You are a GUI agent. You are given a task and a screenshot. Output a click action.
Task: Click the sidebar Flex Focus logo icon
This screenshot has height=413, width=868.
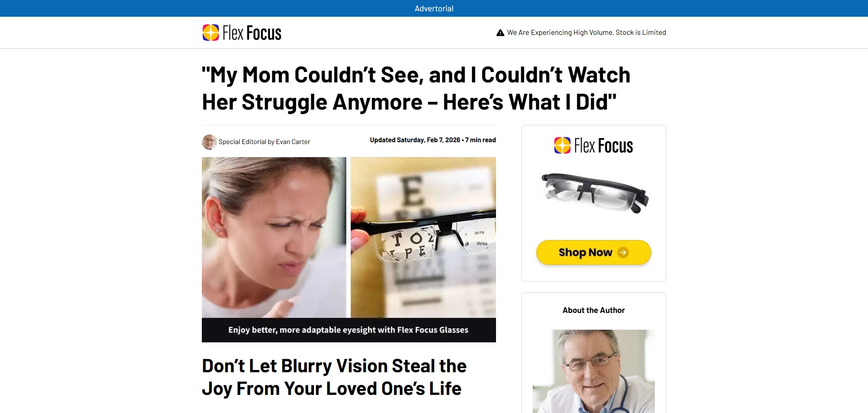pos(563,145)
